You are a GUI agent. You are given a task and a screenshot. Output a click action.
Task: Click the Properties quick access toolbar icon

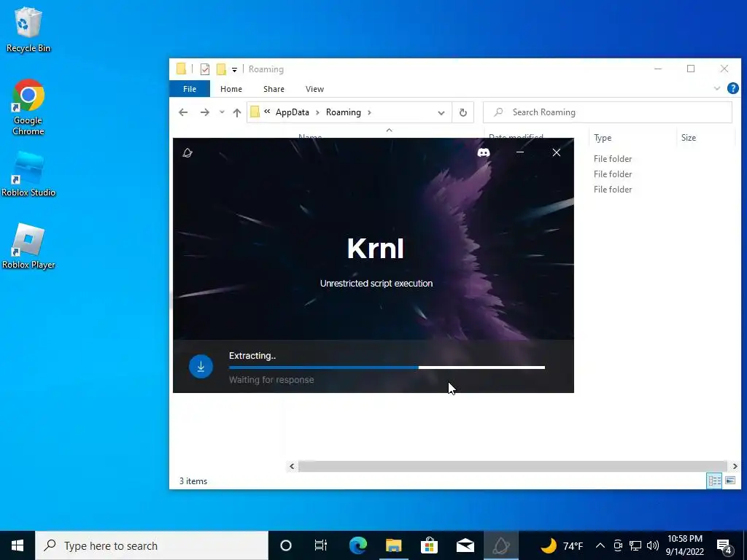(x=205, y=69)
